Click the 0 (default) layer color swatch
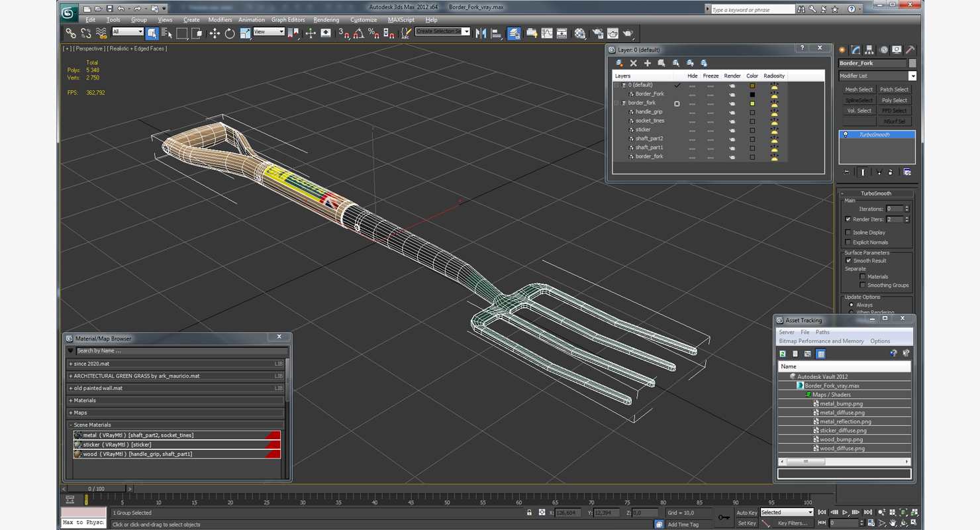980x530 pixels. point(752,85)
